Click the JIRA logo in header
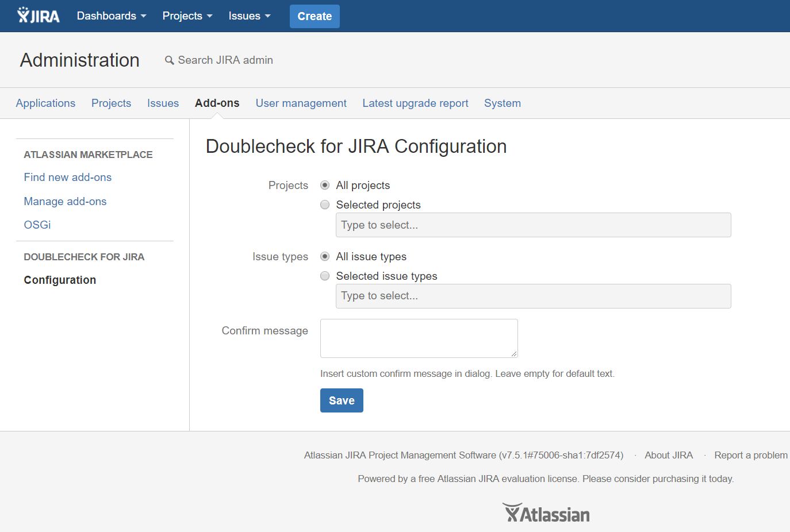 pos(39,16)
